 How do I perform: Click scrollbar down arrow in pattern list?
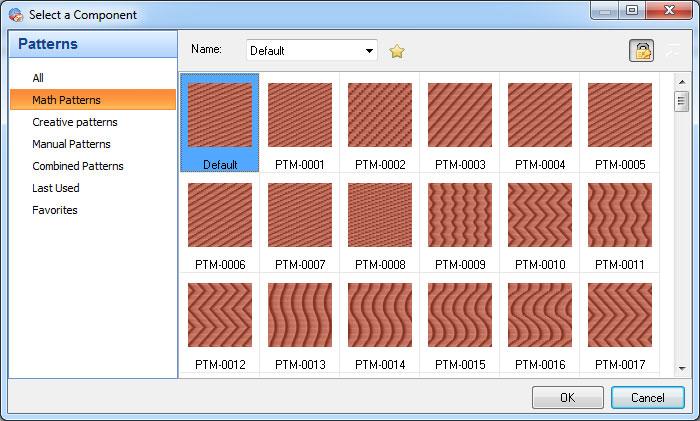tap(682, 368)
